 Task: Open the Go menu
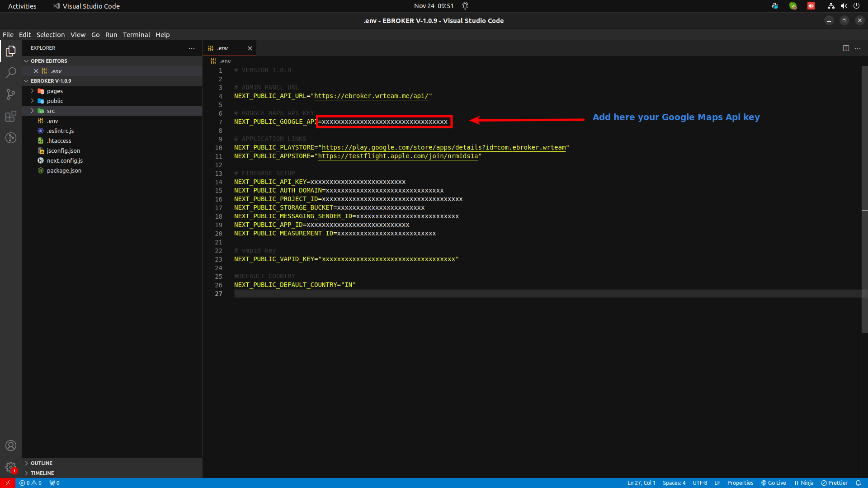pos(95,35)
